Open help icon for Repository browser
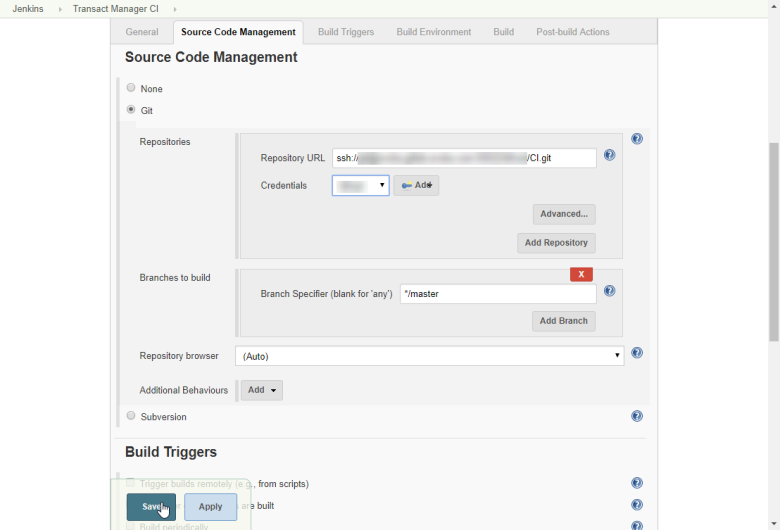Screen dimensions: 780x530 [x=637, y=353]
